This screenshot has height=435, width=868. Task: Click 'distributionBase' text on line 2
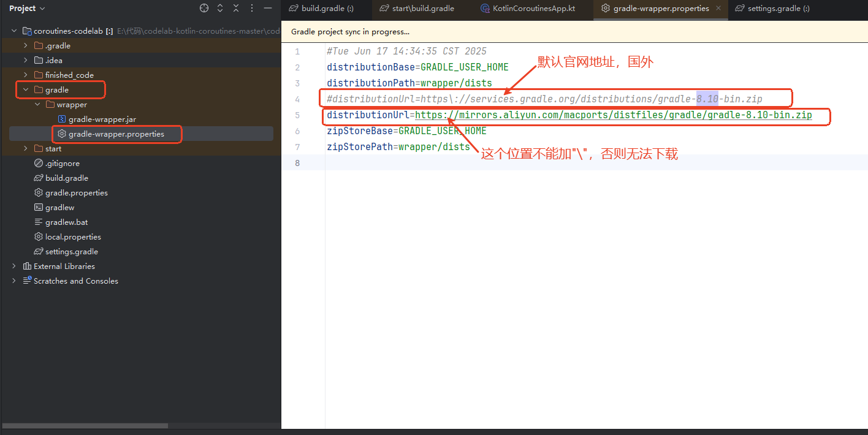[x=371, y=67]
